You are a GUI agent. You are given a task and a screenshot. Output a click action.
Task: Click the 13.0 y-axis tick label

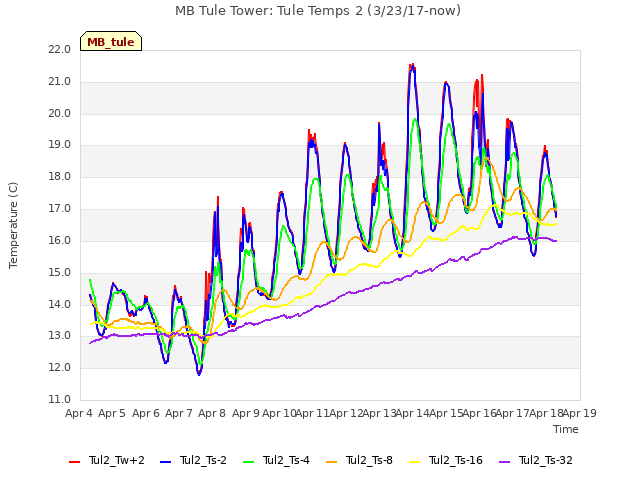pyautogui.click(x=60, y=336)
